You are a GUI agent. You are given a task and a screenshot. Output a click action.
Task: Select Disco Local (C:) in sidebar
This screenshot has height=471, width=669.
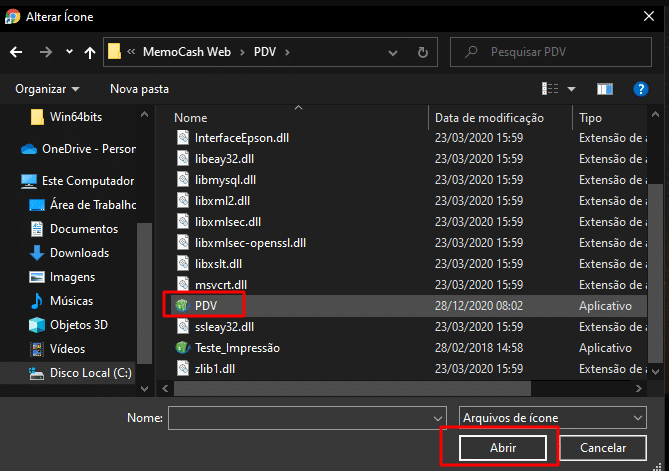[90, 373]
